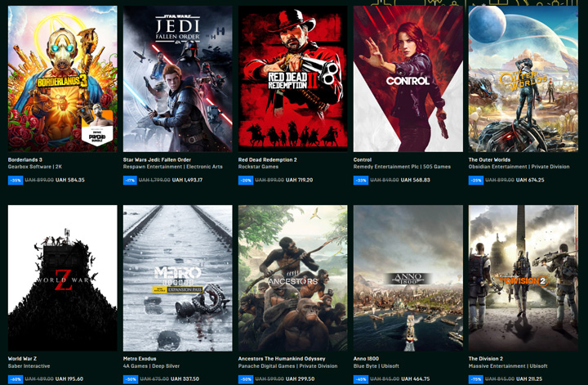Click 'Remedy Entertainment Plc | 505 Games' text

[402, 167]
